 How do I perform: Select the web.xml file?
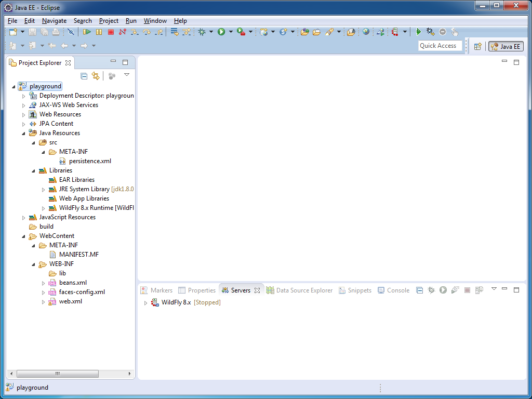coord(70,301)
